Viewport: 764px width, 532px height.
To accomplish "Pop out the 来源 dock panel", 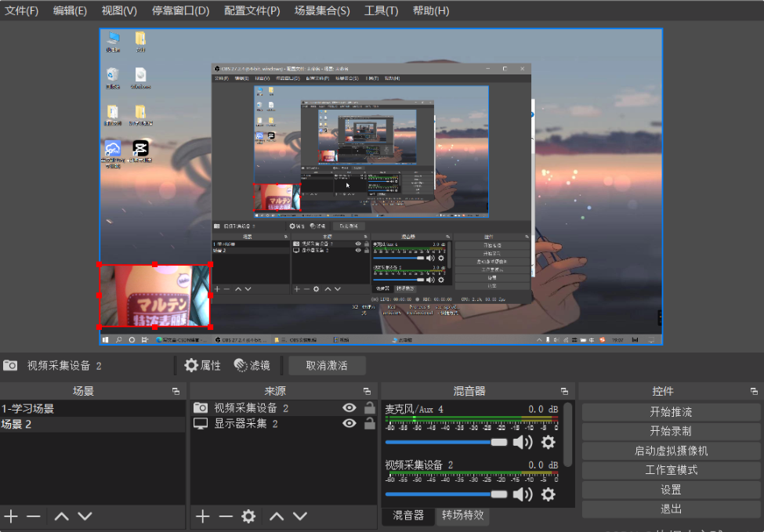I will (367, 391).
